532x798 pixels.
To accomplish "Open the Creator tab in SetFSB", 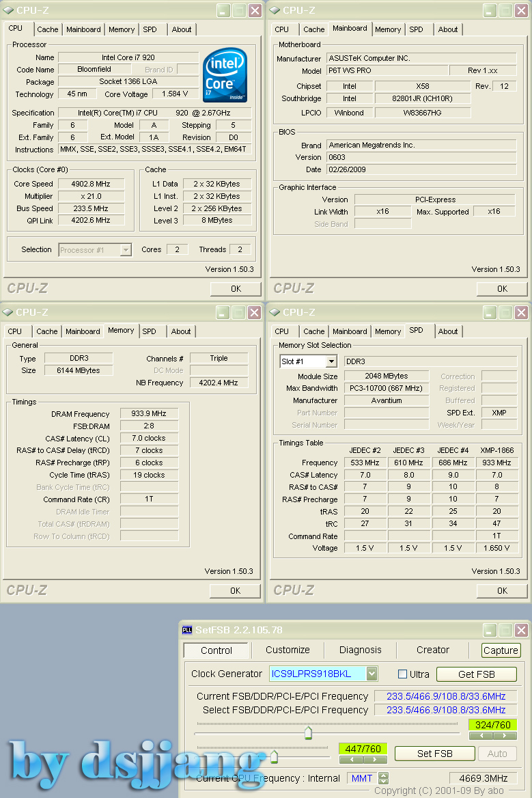I will pyautogui.click(x=433, y=650).
